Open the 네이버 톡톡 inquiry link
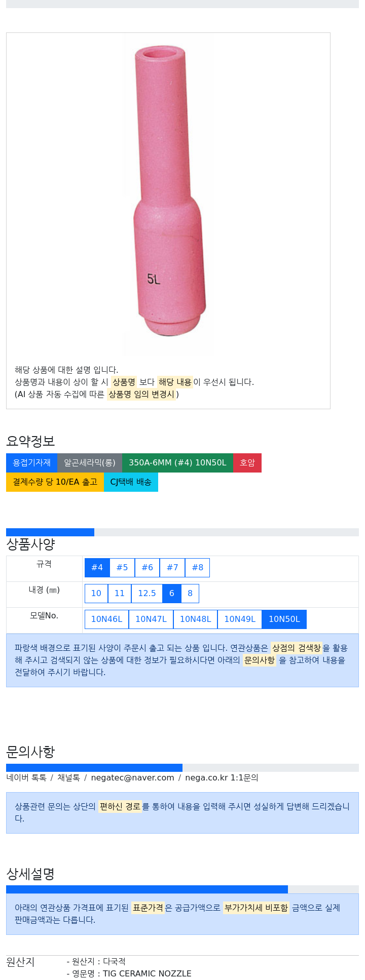 point(26,777)
